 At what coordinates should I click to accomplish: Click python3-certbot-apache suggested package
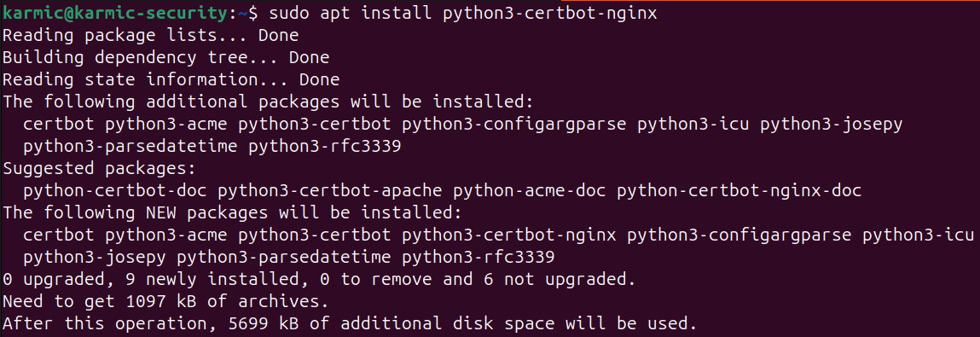tap(329, 191)
